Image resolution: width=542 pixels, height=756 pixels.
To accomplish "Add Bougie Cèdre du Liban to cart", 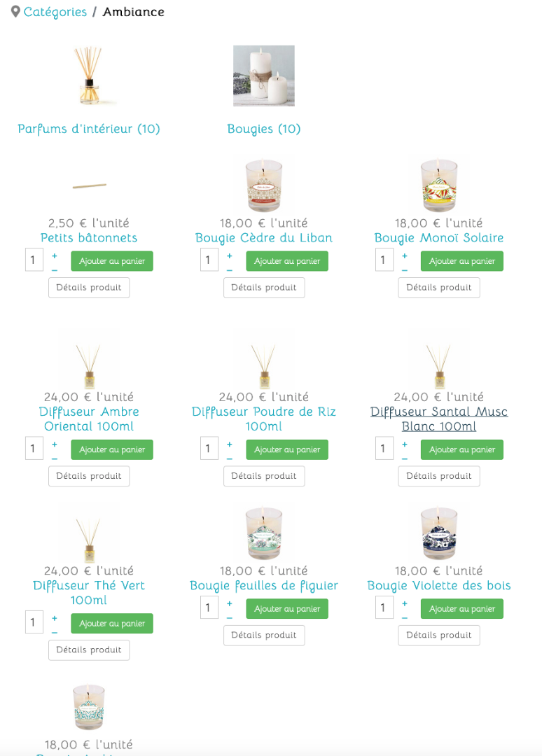I will [x=287, y=261].
